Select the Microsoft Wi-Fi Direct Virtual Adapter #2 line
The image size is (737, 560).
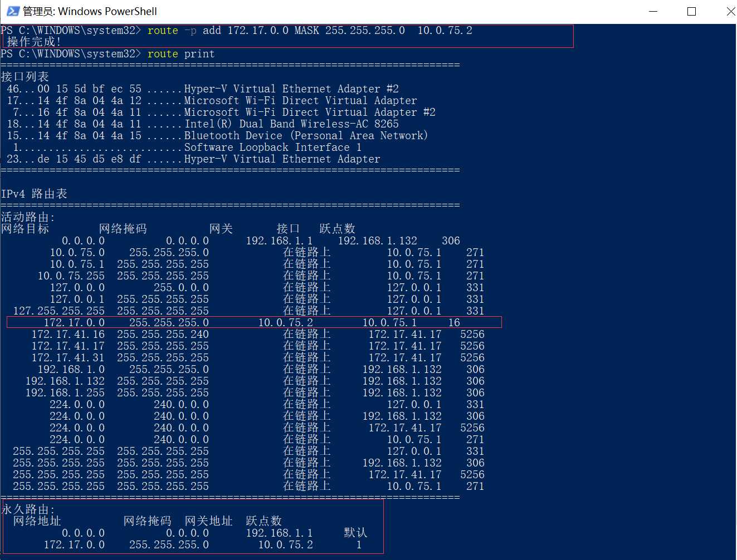tap(224, 112)
